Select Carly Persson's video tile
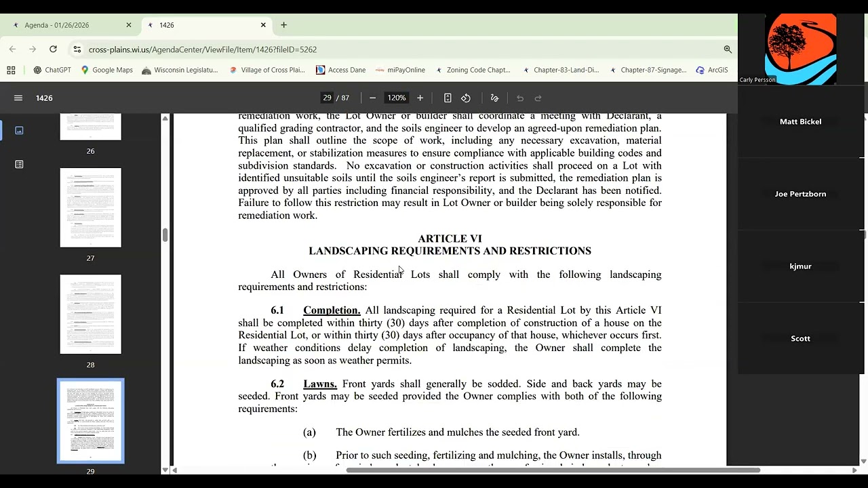The image size is (868, 488). point(800,49)
